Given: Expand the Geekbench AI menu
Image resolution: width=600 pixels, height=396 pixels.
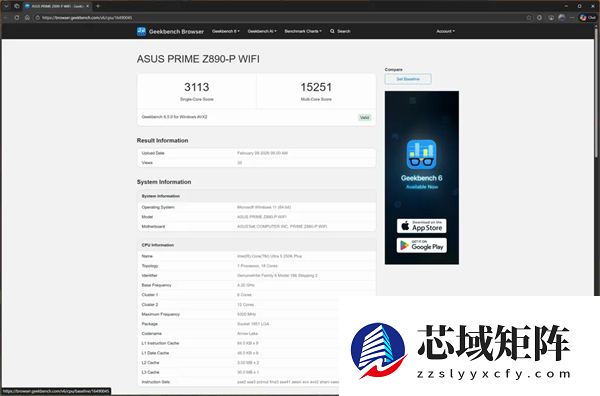Looking at the screenshot, I should pyautogui.click(x=262, y=31).
